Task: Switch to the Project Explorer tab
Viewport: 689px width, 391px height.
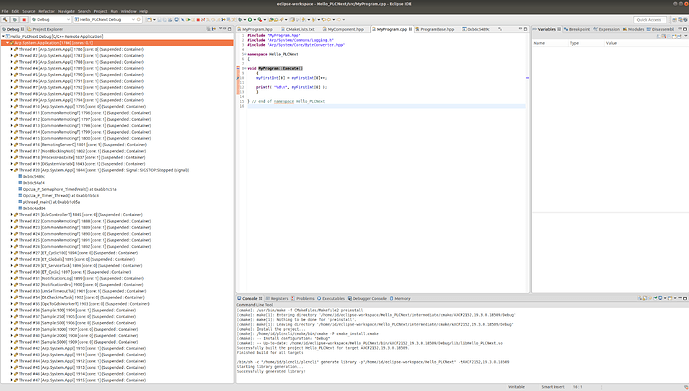Action: [45, 29]
